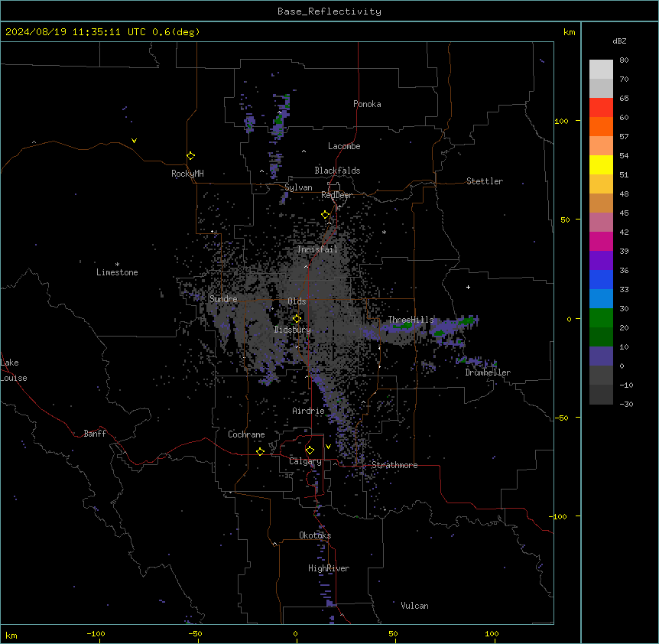Select the Banff map label

[95, 434]
